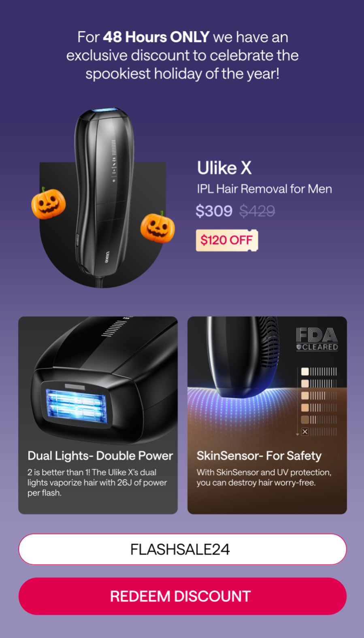Click the crossed-out $429 original price
The width and height of the screenshot is (364, 638).
coord(257,211)
